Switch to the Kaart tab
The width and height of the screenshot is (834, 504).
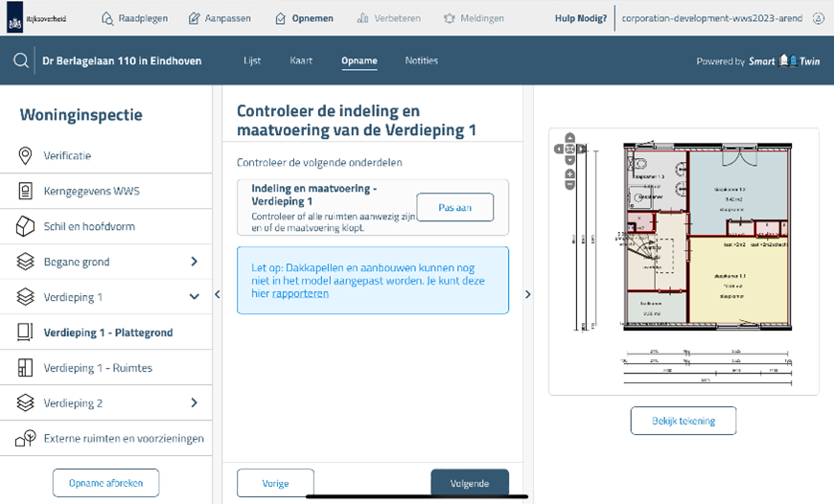pos(301,61)
